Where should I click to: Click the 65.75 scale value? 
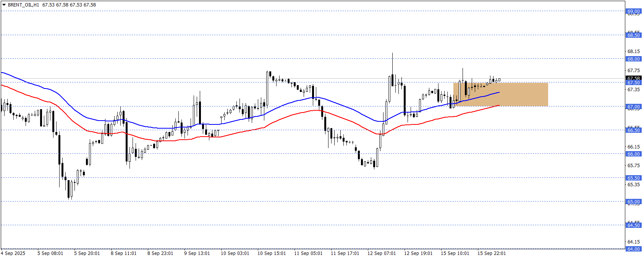point(633,165)
